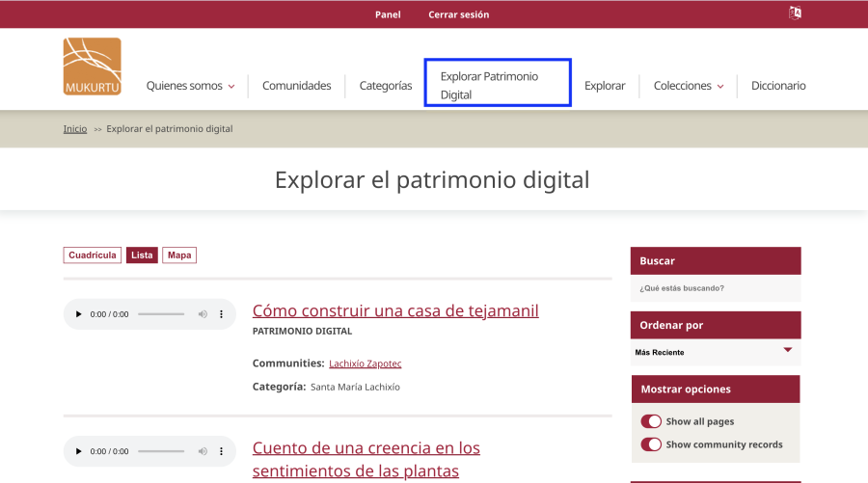868x483 pixels.
Task: Click the Mukurtu logo
Action: [92, 67]
